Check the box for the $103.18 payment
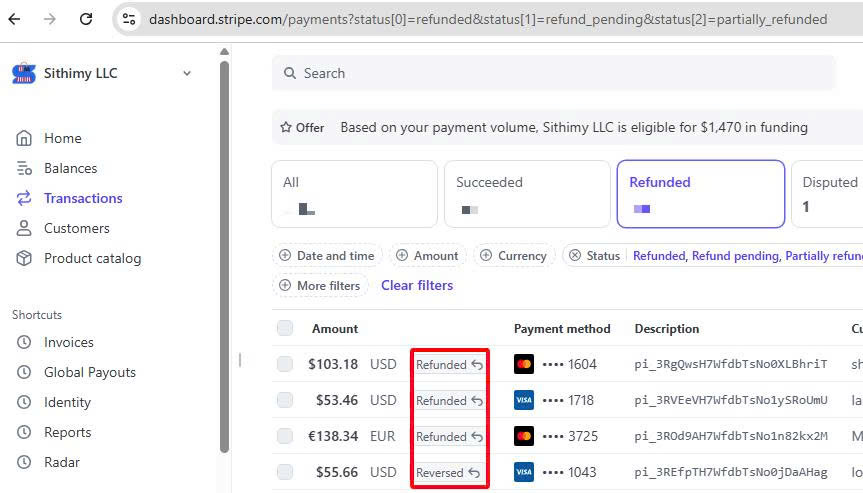 [285, 365]
